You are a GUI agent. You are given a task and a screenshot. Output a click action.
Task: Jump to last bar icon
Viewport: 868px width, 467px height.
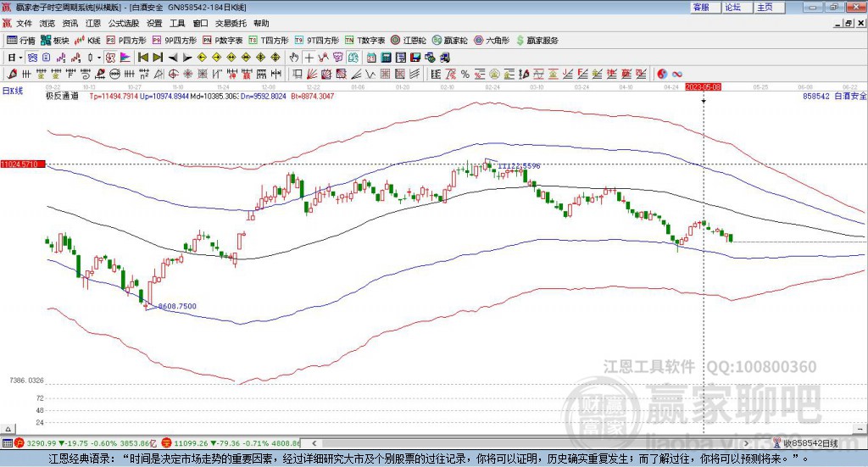click(x=158, y=58)
